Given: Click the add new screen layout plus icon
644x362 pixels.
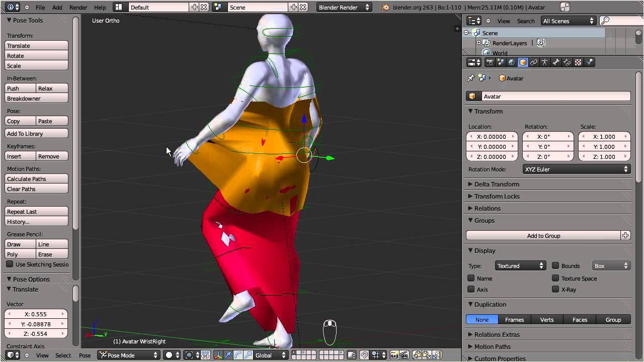Looking at the screenshot, I should [x=195, y=7].
